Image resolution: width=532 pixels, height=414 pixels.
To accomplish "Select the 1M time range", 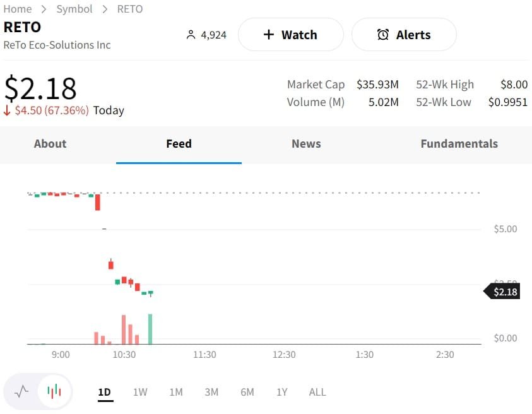I will (x=176, y=392).
